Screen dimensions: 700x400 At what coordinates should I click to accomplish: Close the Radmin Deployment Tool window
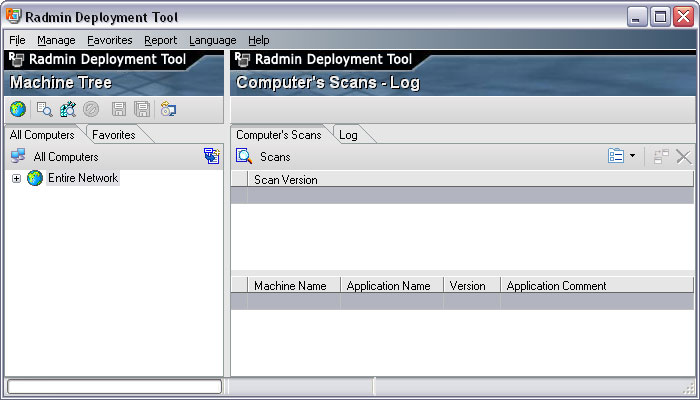pos(683,17)
